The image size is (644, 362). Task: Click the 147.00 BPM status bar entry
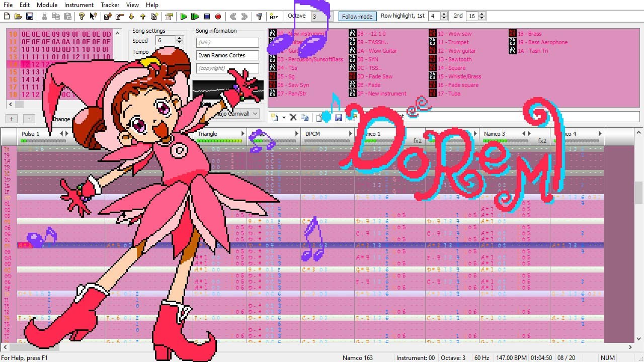point(511,358)
